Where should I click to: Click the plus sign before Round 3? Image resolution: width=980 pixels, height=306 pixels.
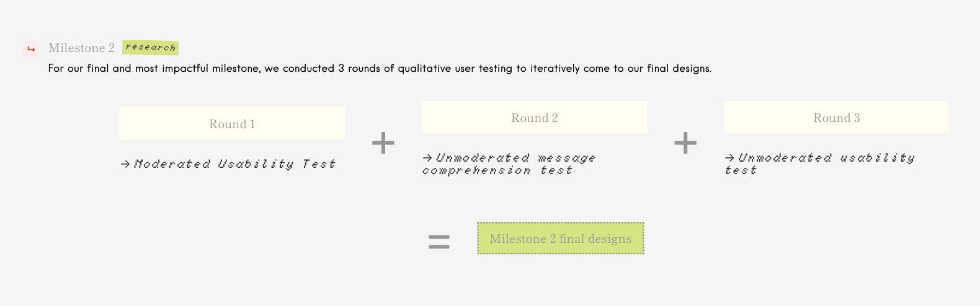pyautogui.click(x=685, y=143)
